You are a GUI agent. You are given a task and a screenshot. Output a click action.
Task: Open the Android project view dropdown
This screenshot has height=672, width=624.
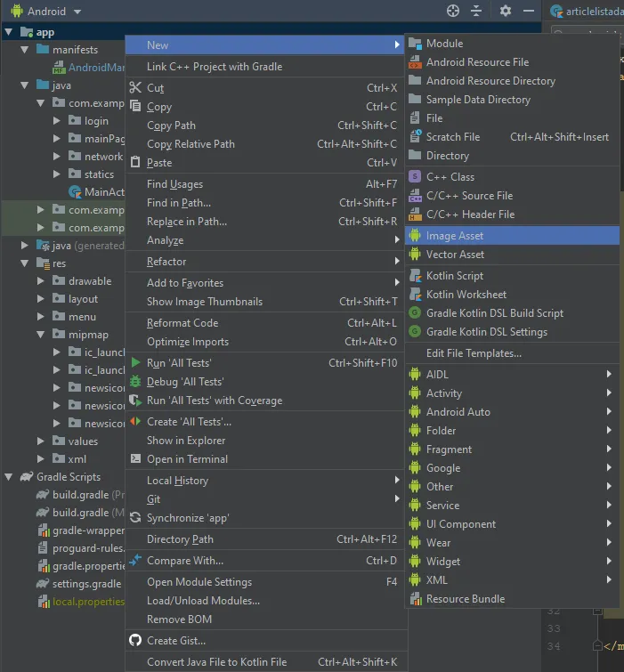(x=77, y=12)
